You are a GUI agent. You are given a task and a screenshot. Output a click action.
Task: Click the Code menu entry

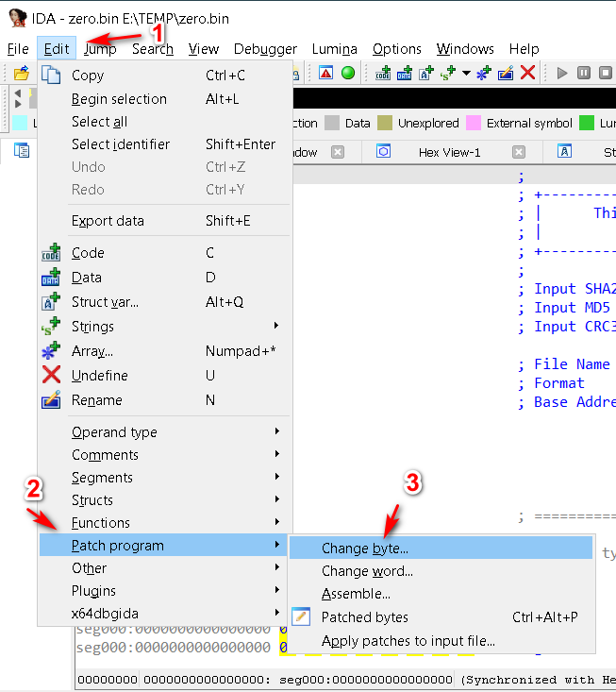(x=165, y=253)
